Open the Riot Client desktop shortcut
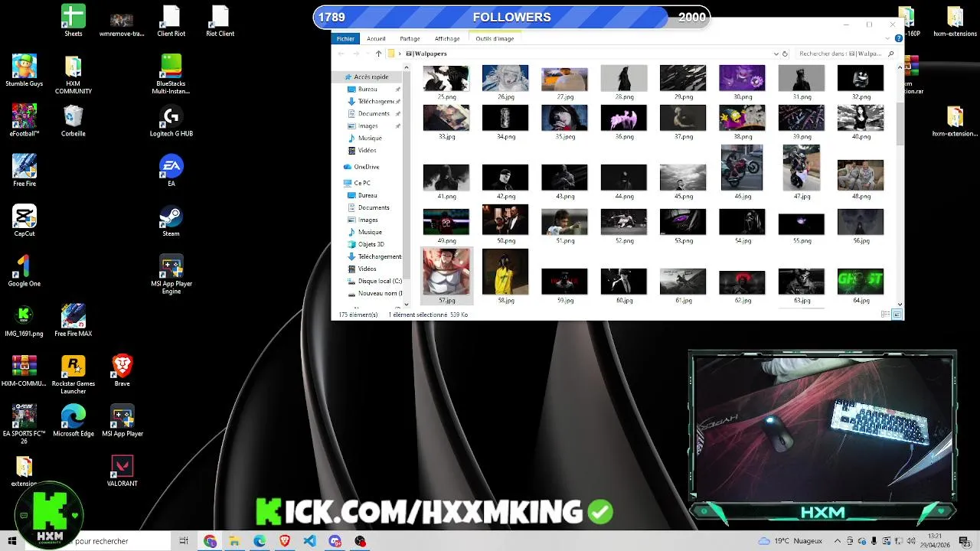 click(x=220, y=21)
